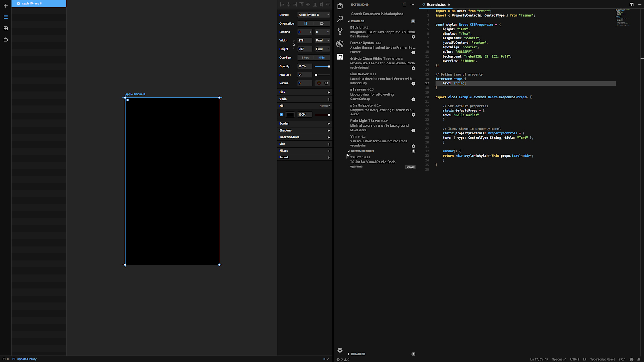Collapse the RECOMMENDED extensions section

(x=362, y=151)
